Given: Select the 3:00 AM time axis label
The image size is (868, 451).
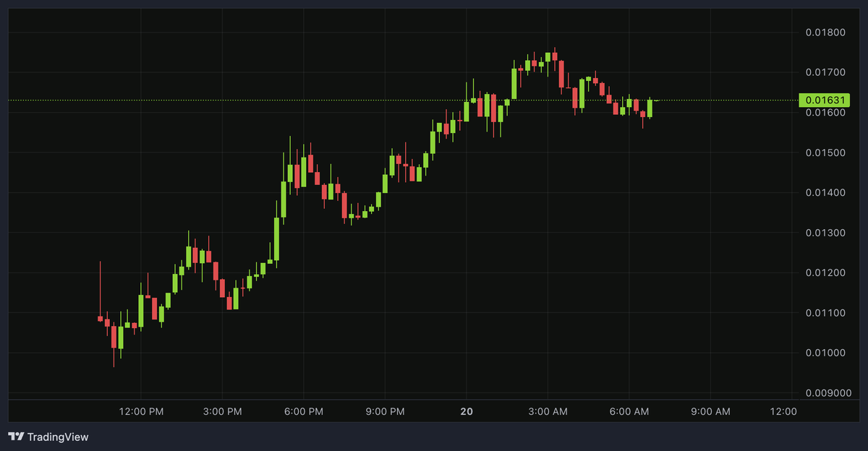Looking at the screenshot, I should (548, 411).
